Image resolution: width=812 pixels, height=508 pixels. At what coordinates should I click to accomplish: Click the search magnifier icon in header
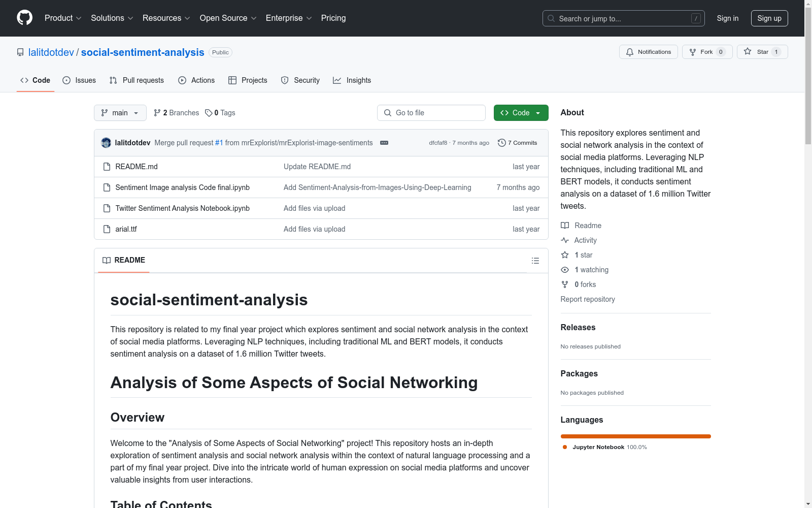(x=551, y=18)
